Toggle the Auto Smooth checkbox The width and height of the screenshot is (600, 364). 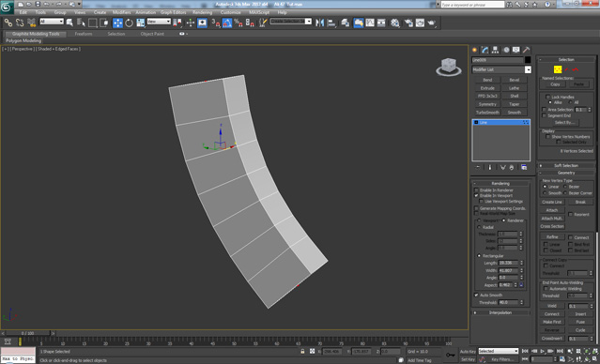[x=476, y=296]
